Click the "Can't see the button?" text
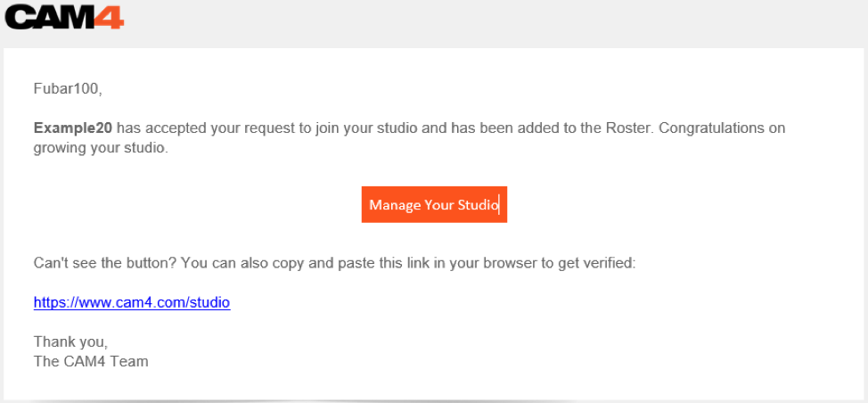The width and height of the screenshot is (868, 403). 100,264
